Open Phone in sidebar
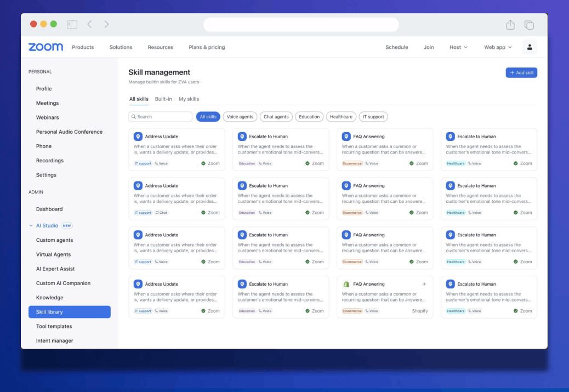Screen dimensions: 569x392 coord(43,146)
